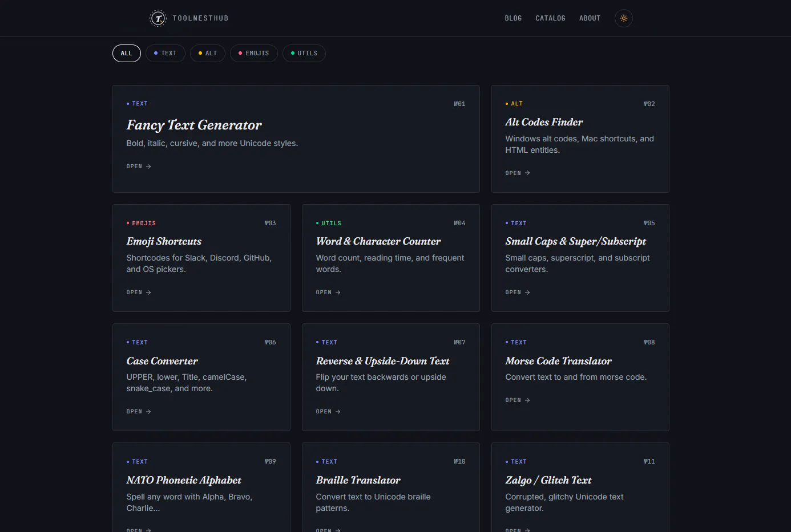
Task: Click number 11 on Zalgo card
Action: pyautogui.click(x=649, y=462)
